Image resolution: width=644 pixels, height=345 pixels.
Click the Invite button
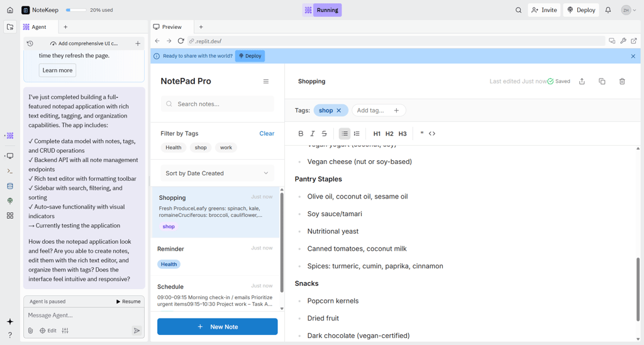pyautogui.click(x=544, y=10)
